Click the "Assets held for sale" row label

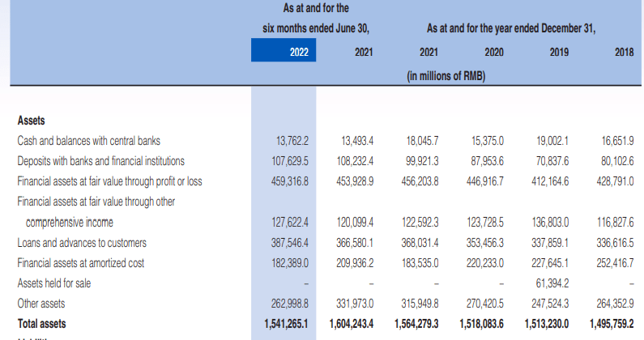pyautogui.click(x=56, y=283)
